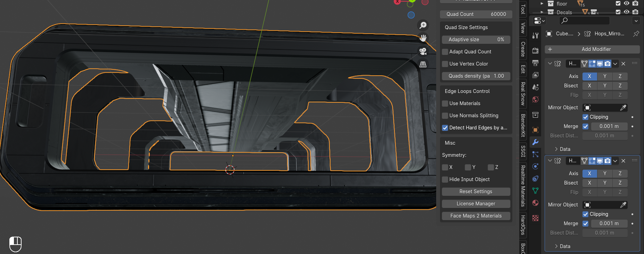Switch to the View sidebar tab
Screen dimensions: 644x254
tap(523, 28)
